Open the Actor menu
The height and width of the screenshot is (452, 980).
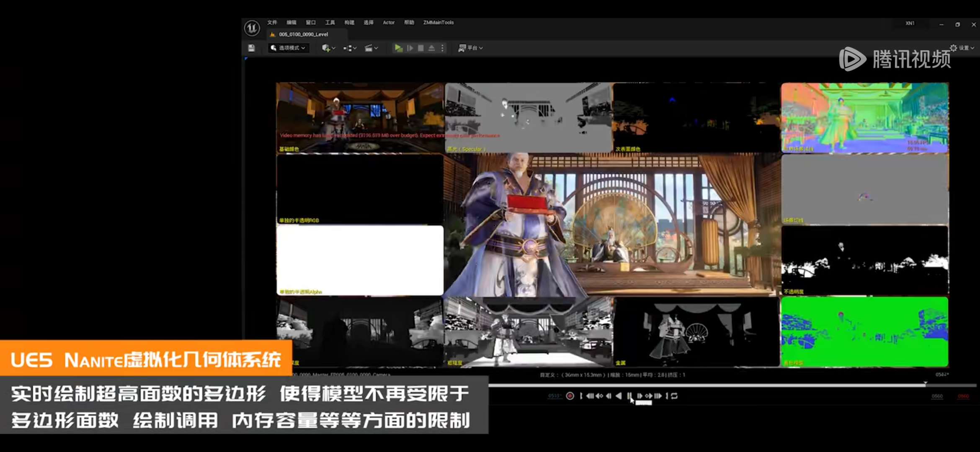(x=389, y=23)
